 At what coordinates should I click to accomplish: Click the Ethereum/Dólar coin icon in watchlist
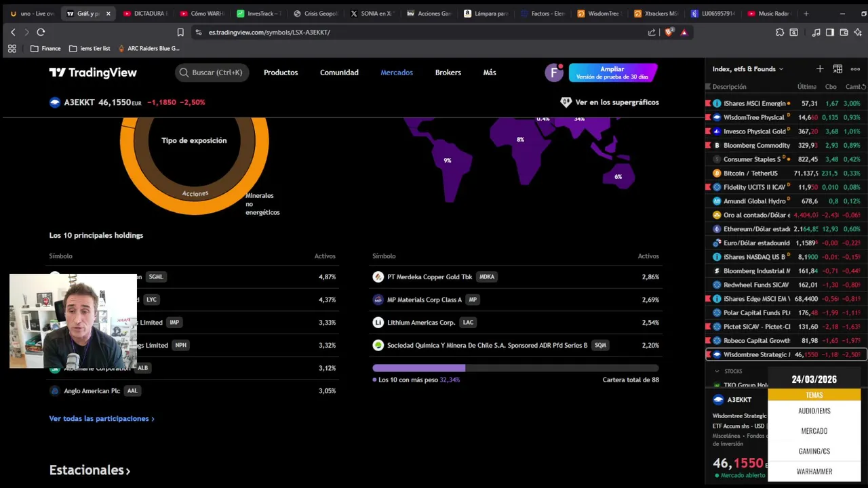tap(717, 229)
